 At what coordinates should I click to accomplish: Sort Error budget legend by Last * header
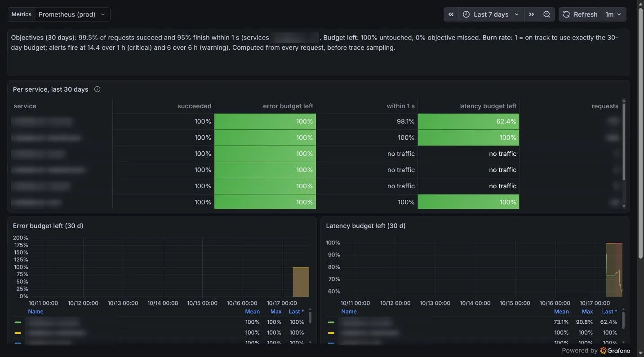point(296,312)
